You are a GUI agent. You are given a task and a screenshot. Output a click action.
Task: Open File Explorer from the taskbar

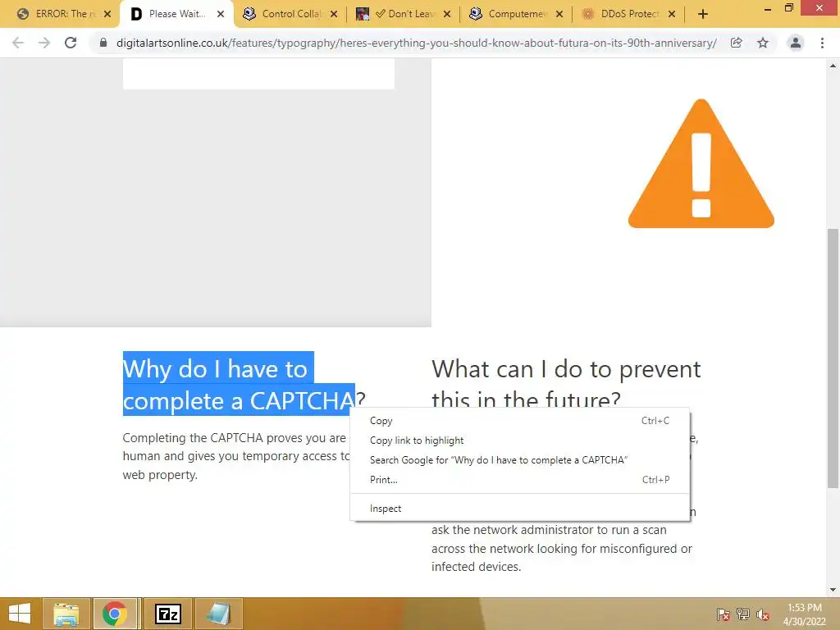click(66, 614)
